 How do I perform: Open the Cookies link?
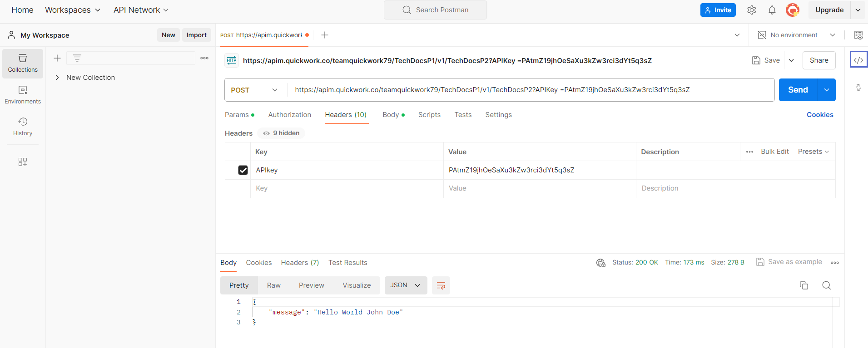tap(820, 115)
